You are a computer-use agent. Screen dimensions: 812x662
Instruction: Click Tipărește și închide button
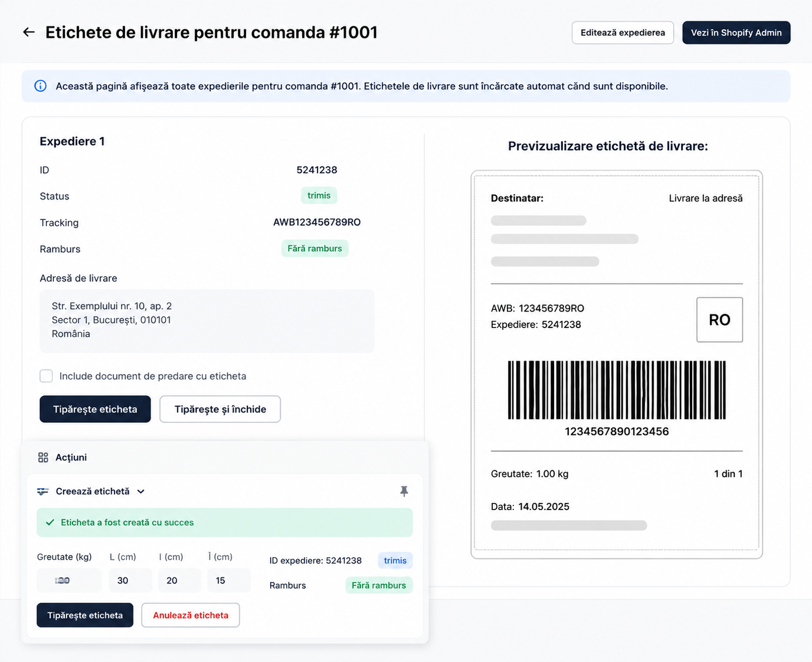[220, 409]
